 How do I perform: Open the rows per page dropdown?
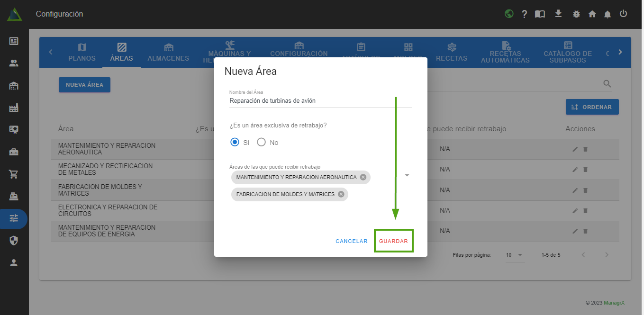(514, 255)
